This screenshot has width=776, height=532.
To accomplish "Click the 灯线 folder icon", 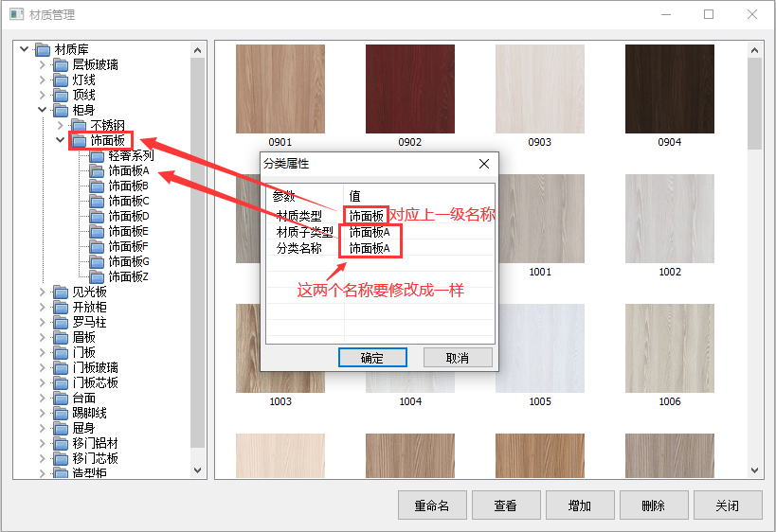I will pos(61,80).
